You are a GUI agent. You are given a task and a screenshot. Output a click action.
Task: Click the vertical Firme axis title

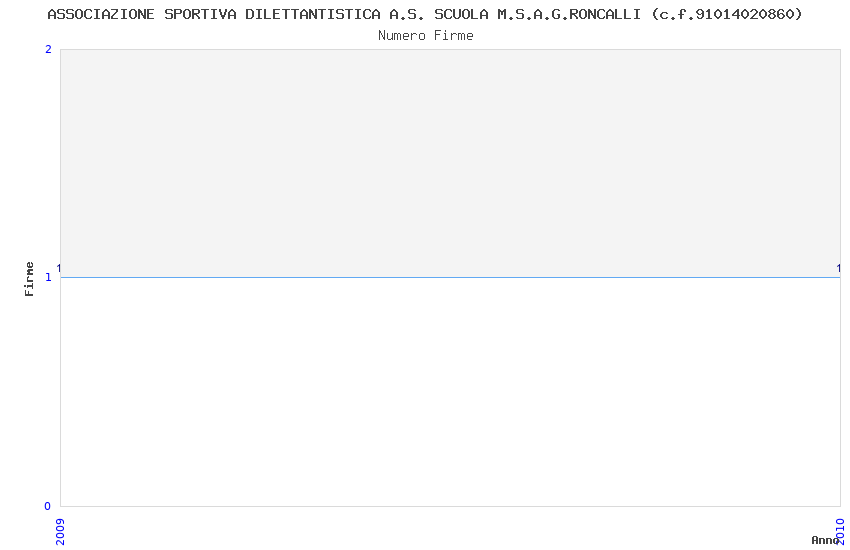tap(29, 279)
